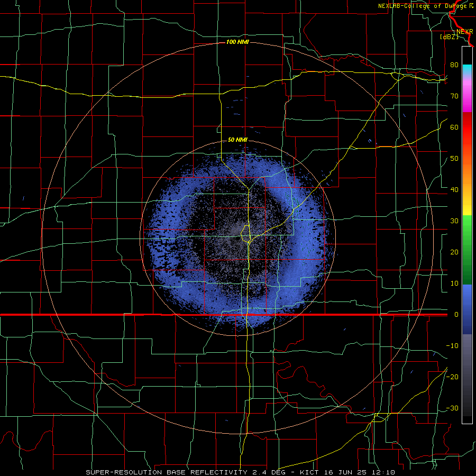Click the gray band of the color bar
The width and height of the screenshot is (476, 476).
(467, 375)
